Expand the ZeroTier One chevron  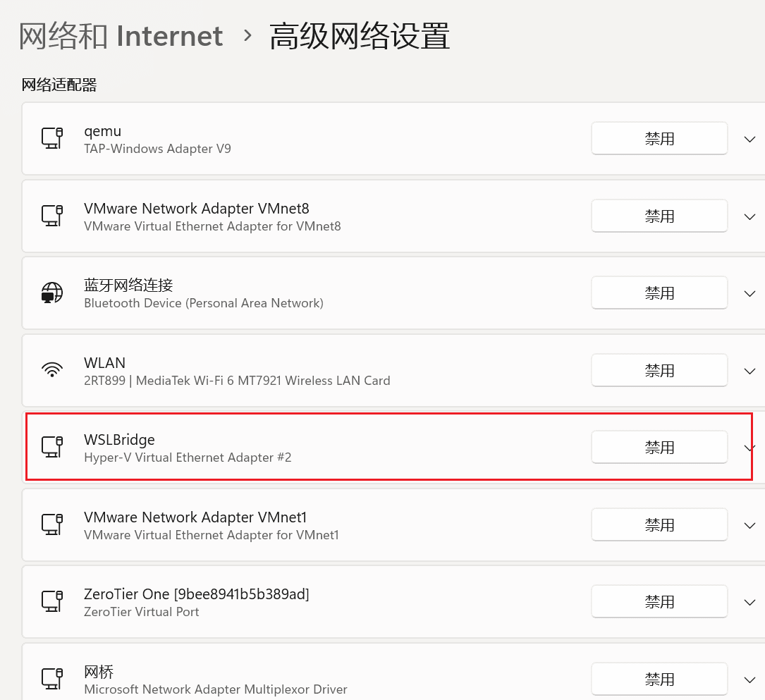tap(749, 602)
